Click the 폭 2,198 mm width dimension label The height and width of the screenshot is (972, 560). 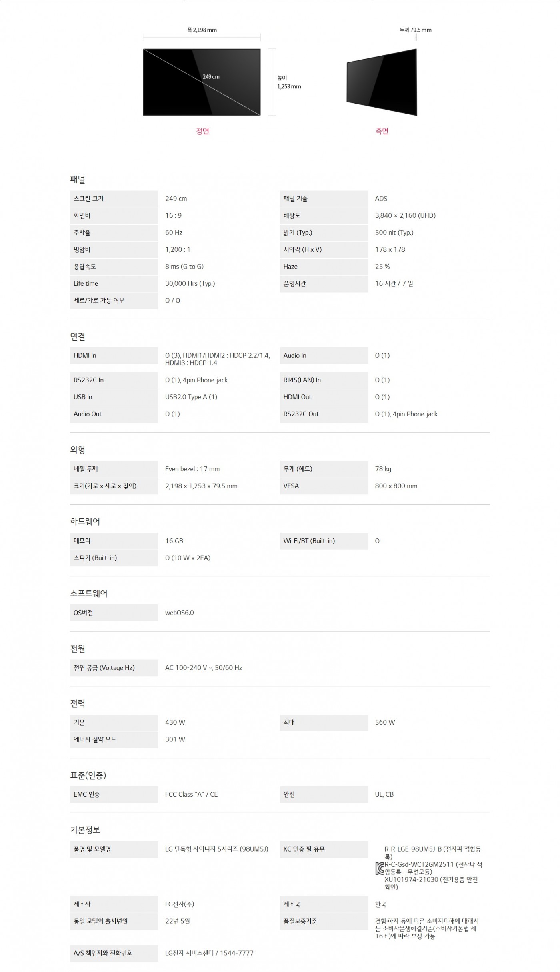[x=202, y=30]
